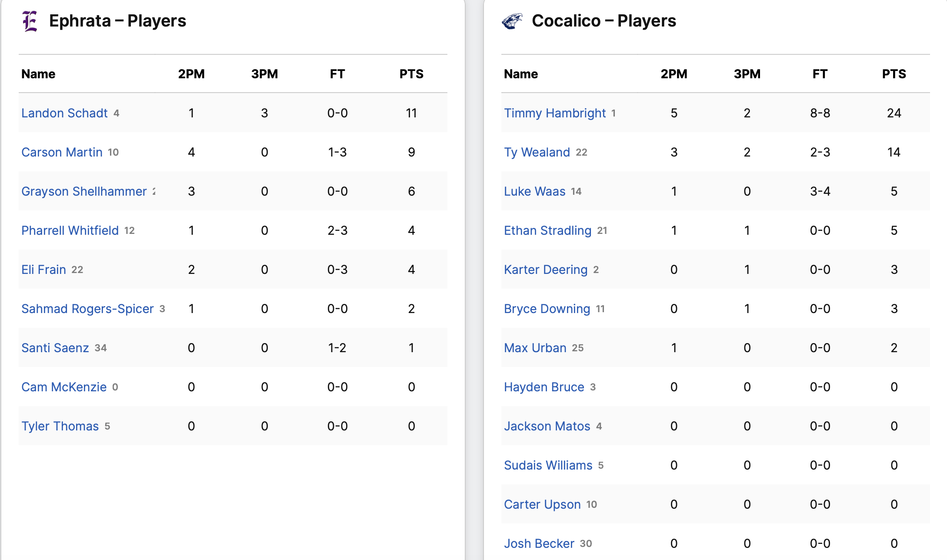Click the Eli Frain player name
947x560 pixels.
43,270
